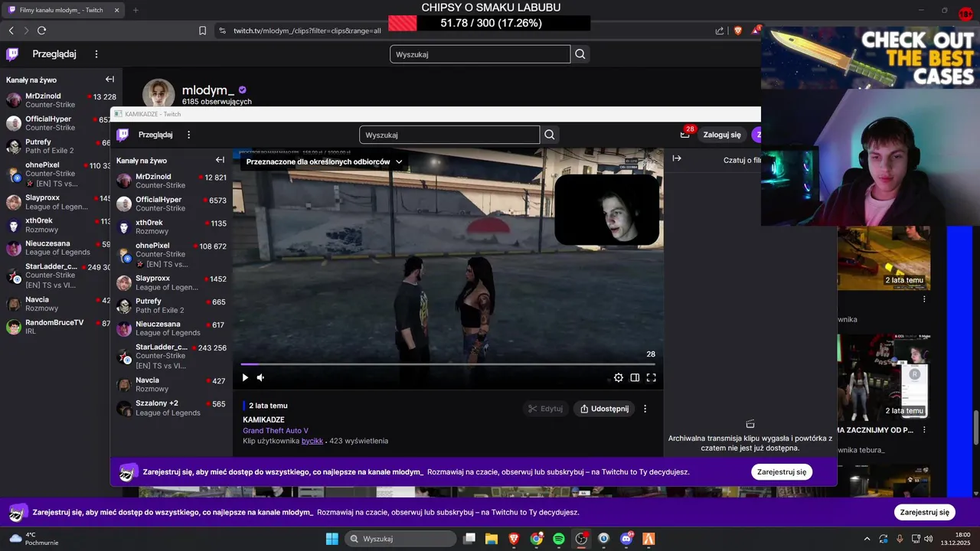Select 'Filmy kanału mlodym_' browser tab
Screen dimensions: 980x551
tap(64, 10)
